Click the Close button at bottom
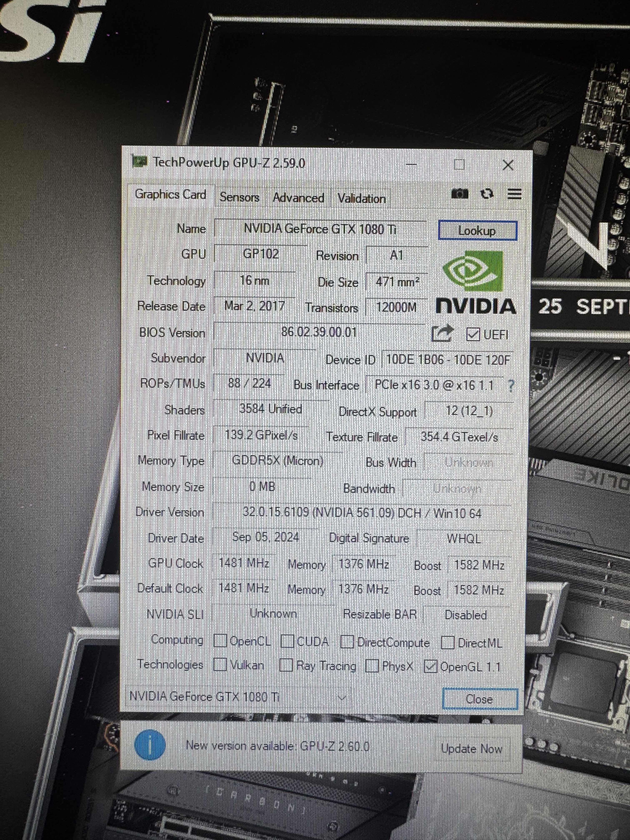This screenshot has width=630, height=840. tap(479, 699)
